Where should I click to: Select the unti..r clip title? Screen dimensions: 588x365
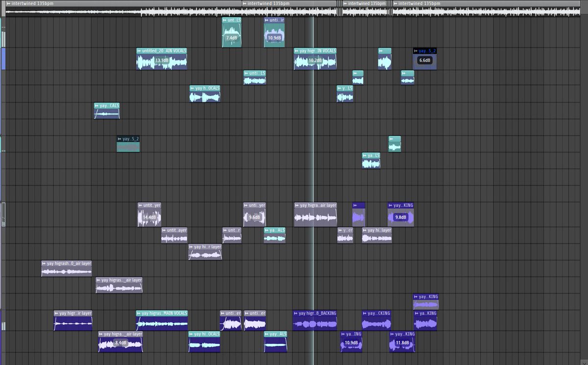[234, 230]
